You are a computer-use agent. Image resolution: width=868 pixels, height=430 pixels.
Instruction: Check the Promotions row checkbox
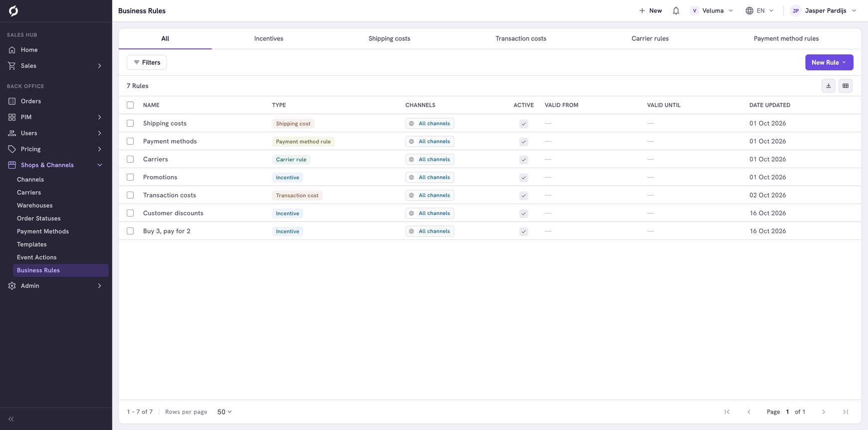(130, 177)
